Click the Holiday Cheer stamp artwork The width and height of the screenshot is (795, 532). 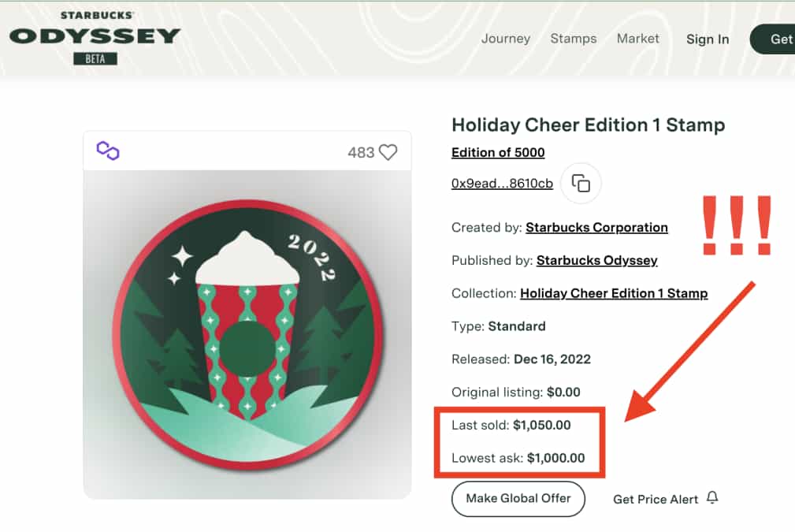[x=247, y=335]
